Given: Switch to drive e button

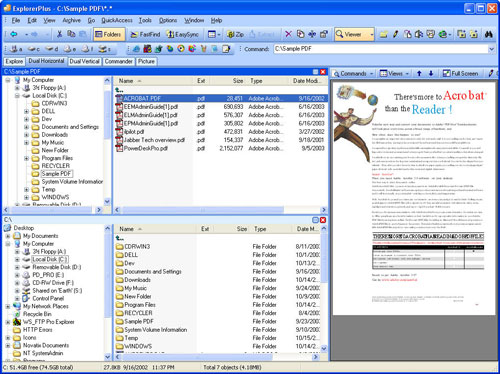Looking at the screenshot, I should coord(70,49).
